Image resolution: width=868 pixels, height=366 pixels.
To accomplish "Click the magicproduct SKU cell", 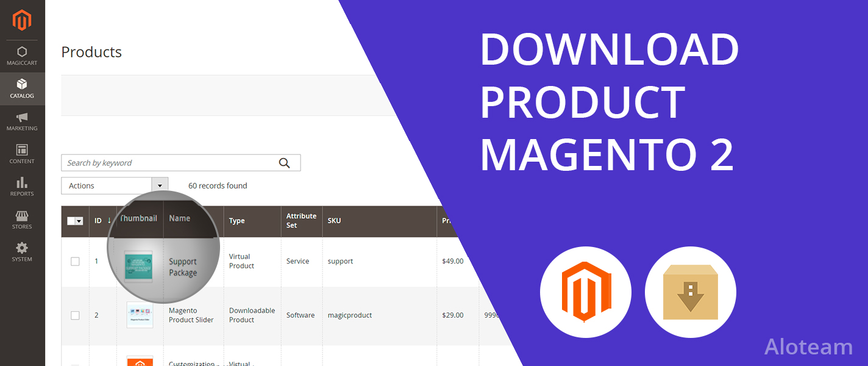I will tap(349, 315).
